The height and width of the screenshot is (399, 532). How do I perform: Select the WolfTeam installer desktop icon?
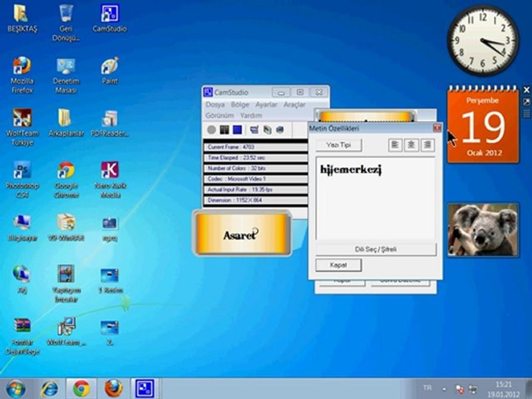[x=66, y=331]
